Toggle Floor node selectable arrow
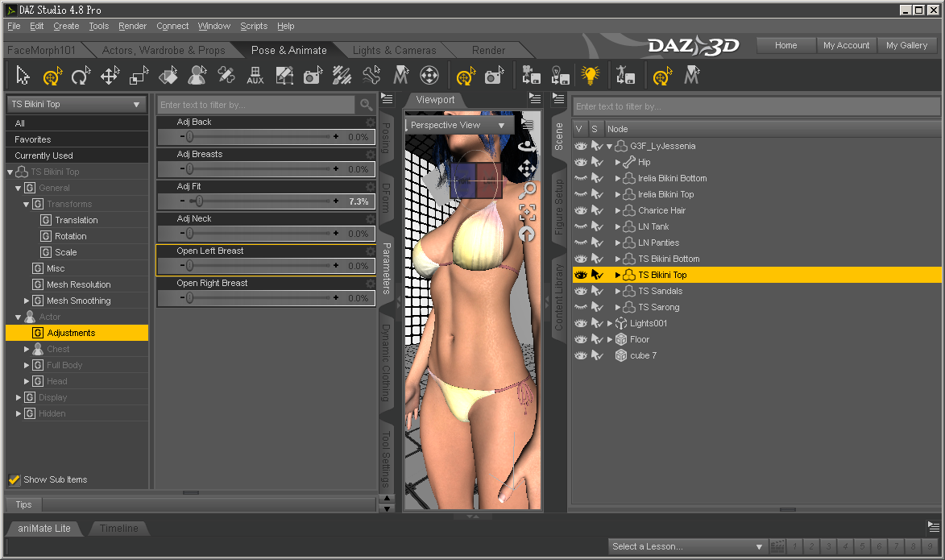 pyautogui.click(x=597, y=339)
